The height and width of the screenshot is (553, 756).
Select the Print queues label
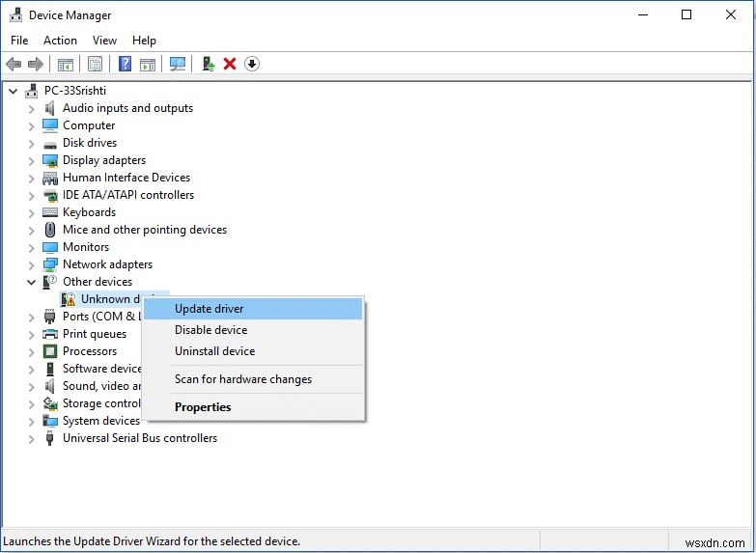95,334
